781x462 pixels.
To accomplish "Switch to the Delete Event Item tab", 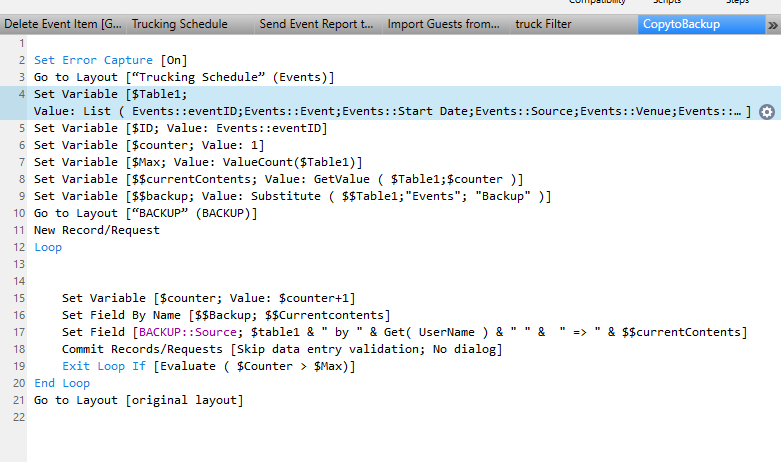I will point(63,24).
